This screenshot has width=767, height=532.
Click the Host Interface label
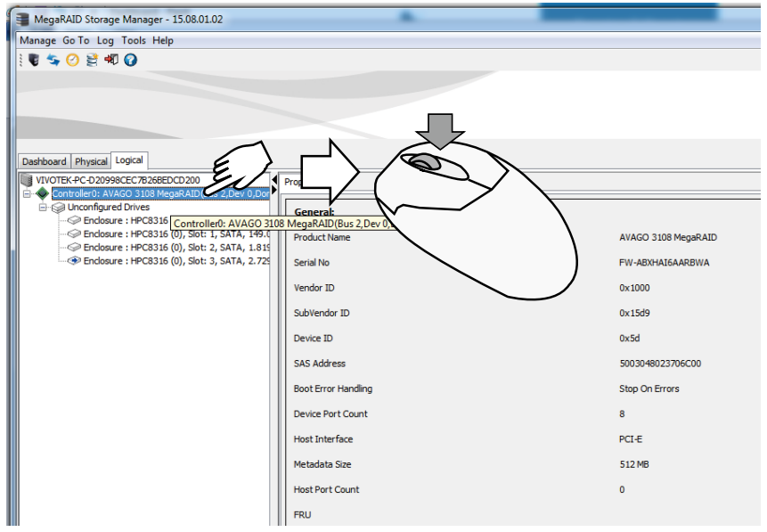point(323,439)
